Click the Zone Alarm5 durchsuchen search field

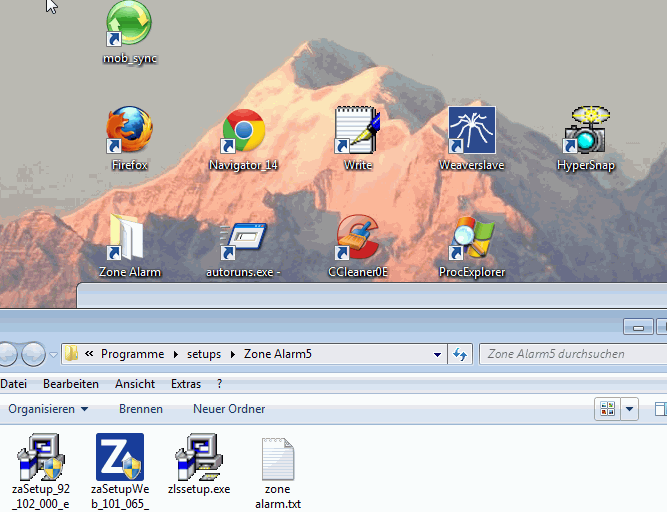point(573,354)
